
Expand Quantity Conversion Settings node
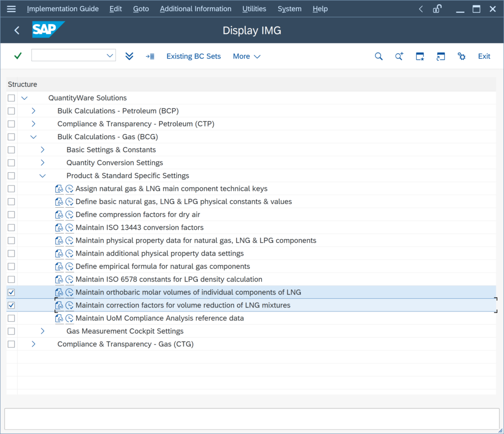coord(42,162)
